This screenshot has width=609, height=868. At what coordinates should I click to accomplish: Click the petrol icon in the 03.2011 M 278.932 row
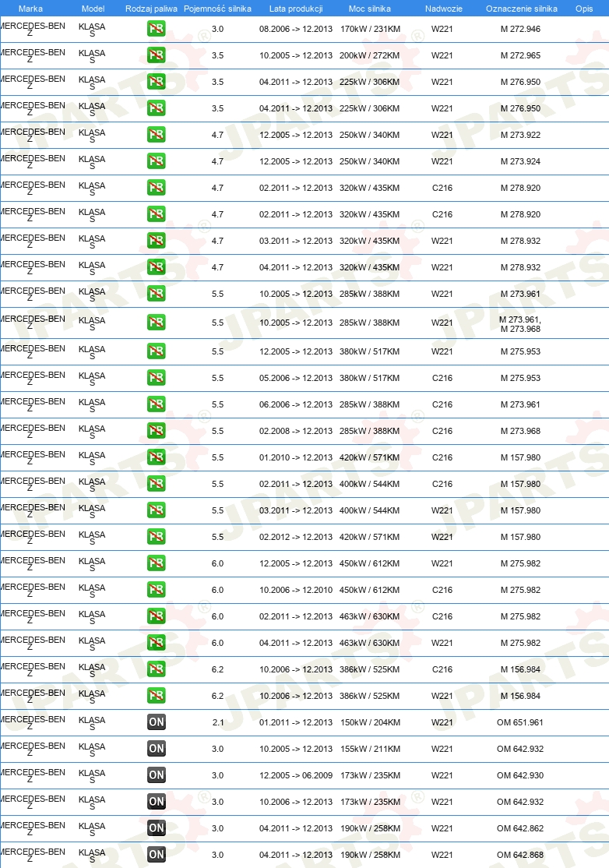click(157, 241)
